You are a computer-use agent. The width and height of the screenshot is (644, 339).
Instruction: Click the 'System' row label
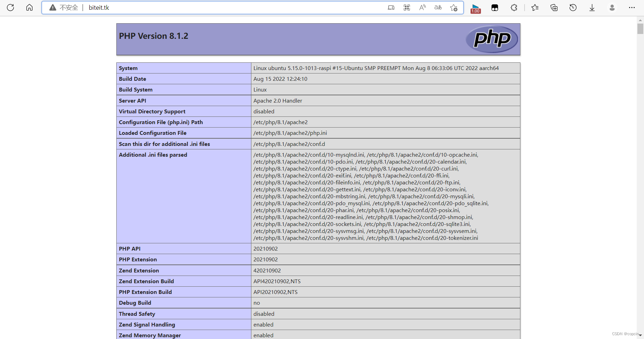(x=128, y=68)
